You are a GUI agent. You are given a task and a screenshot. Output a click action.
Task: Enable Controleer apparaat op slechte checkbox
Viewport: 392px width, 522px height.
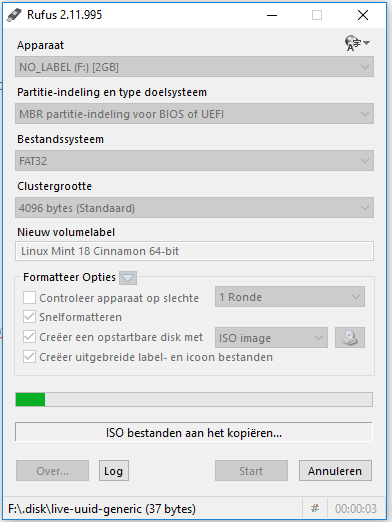pyautogui.click(x=29, y=298)
